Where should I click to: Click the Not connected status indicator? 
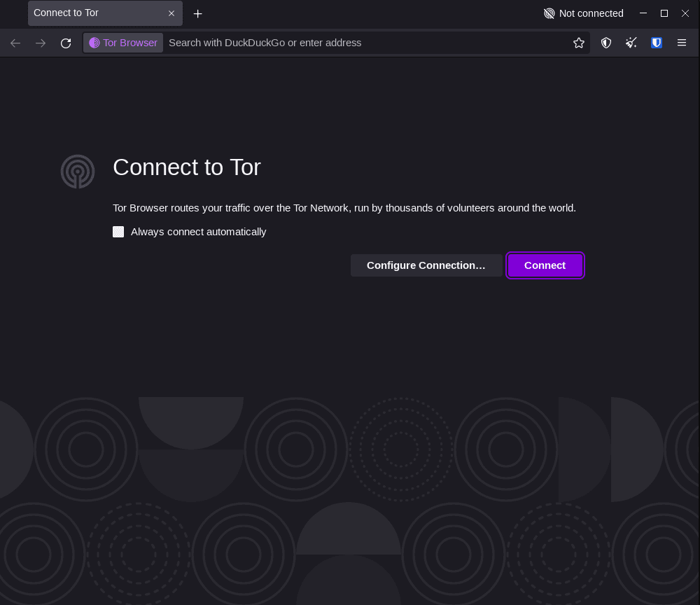[584, 13]
